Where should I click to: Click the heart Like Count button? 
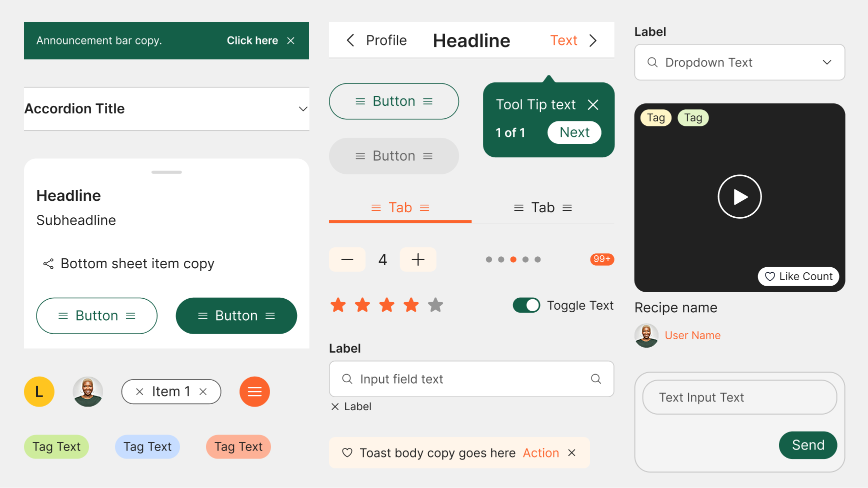click(798, 276)
